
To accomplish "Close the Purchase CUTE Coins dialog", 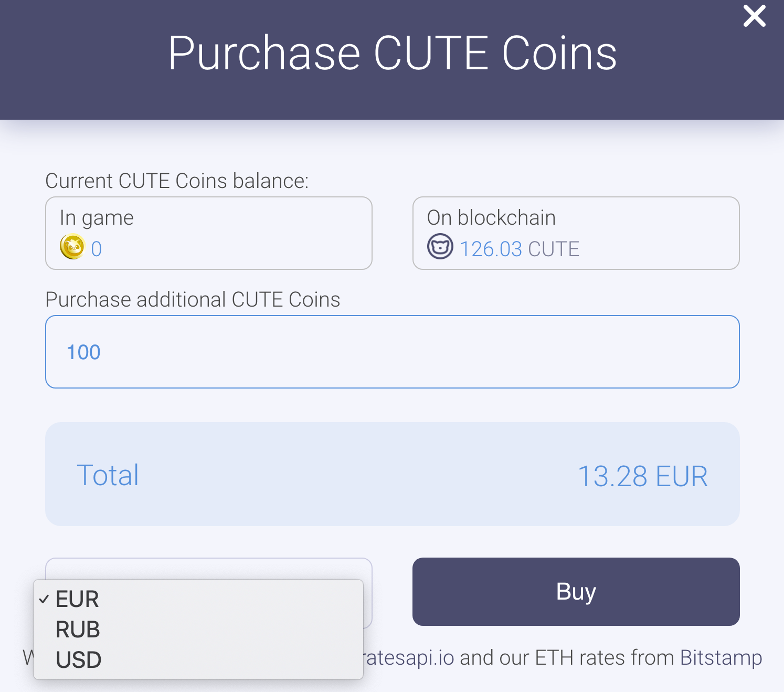I will [x=754, y=16].
